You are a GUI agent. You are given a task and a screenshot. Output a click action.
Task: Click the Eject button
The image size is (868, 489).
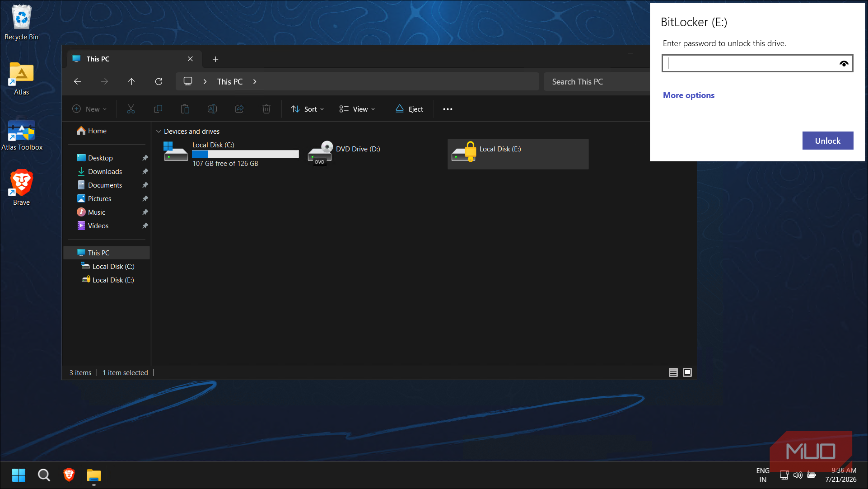click(x=409, y=109)
